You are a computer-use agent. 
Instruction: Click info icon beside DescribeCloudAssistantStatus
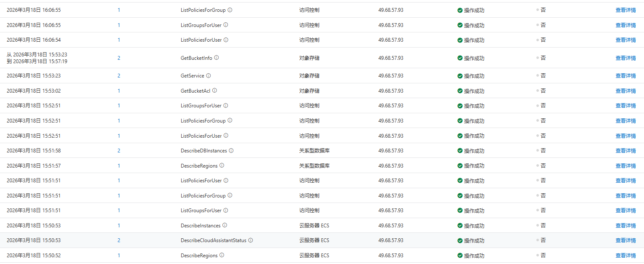(251, 240)
